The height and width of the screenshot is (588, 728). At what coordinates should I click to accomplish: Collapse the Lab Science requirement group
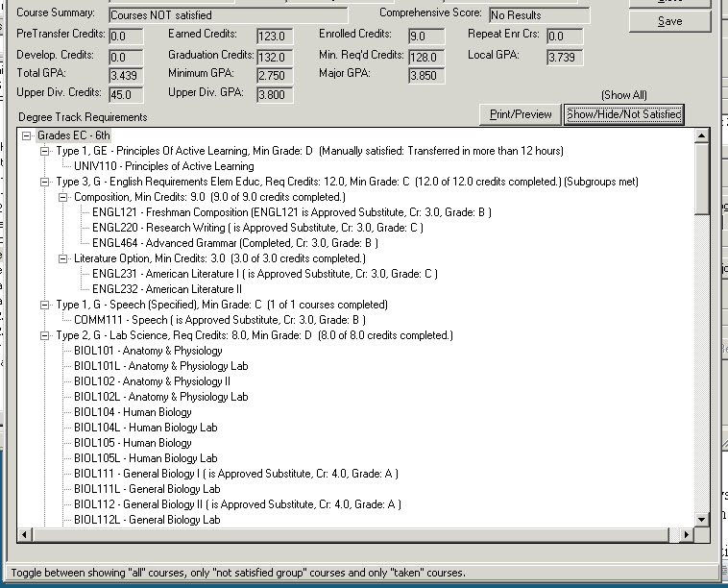pyautogui.click(x=44, y=335)
